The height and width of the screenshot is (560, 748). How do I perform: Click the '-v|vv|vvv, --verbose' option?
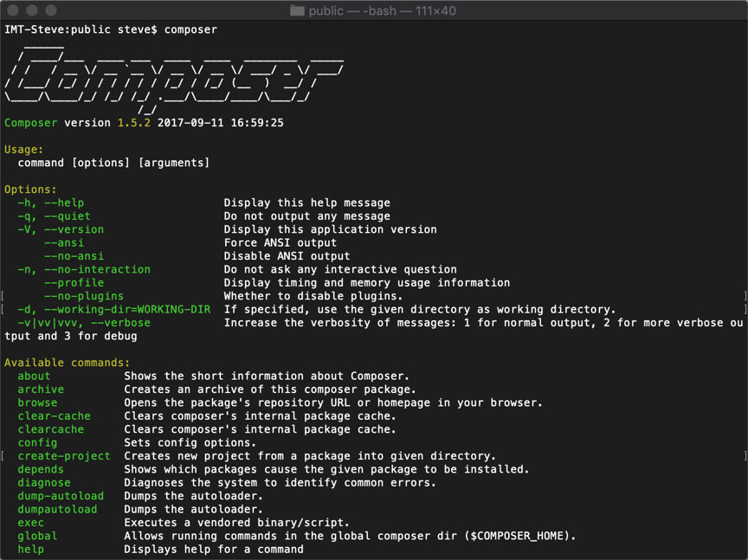point(84,323)
